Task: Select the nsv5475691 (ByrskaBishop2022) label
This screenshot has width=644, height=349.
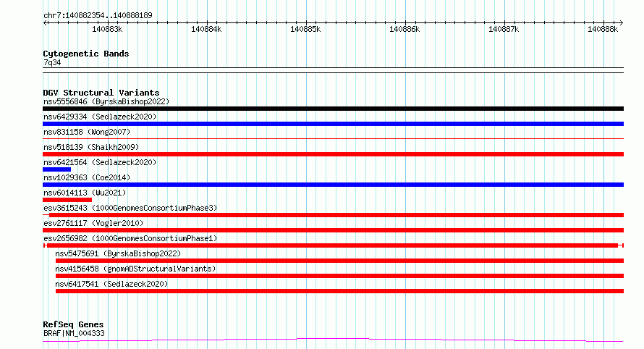Action: coord(118,253)
